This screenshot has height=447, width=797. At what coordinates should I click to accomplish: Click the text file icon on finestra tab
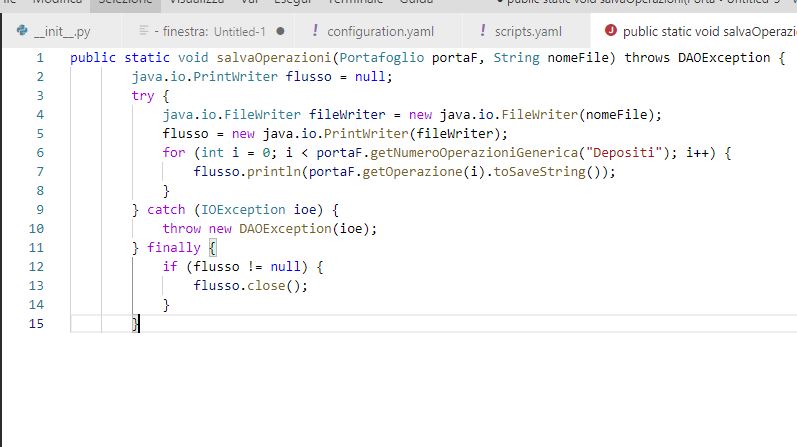[x=145, y=31]
